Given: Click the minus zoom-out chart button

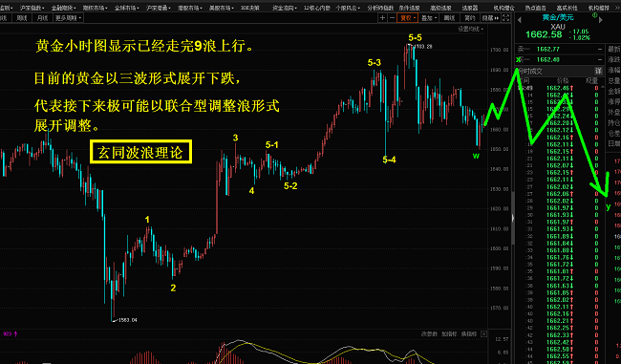Looking at the screenshot, I should pyautogui.click(x=392, y=18).
